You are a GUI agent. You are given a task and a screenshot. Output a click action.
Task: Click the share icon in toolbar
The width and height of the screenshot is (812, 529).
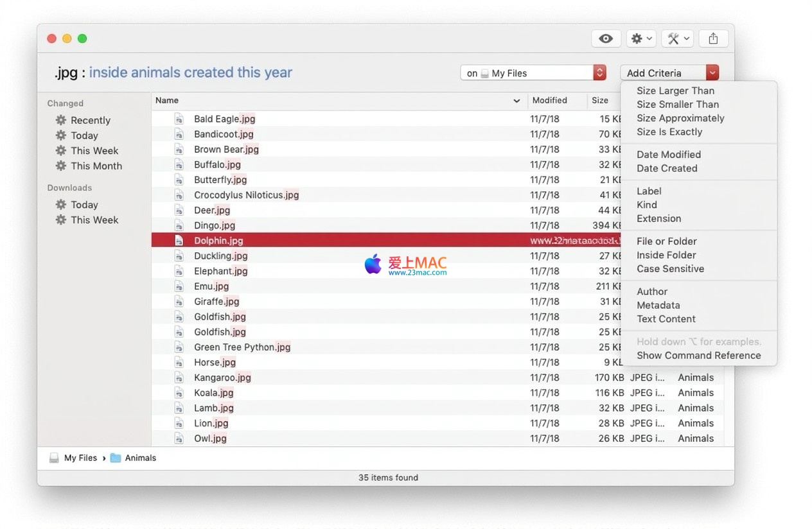click(713, 39)
